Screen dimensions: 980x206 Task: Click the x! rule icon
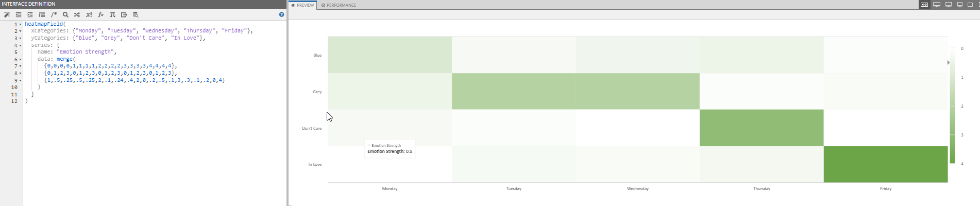click(x=89, y=15)
